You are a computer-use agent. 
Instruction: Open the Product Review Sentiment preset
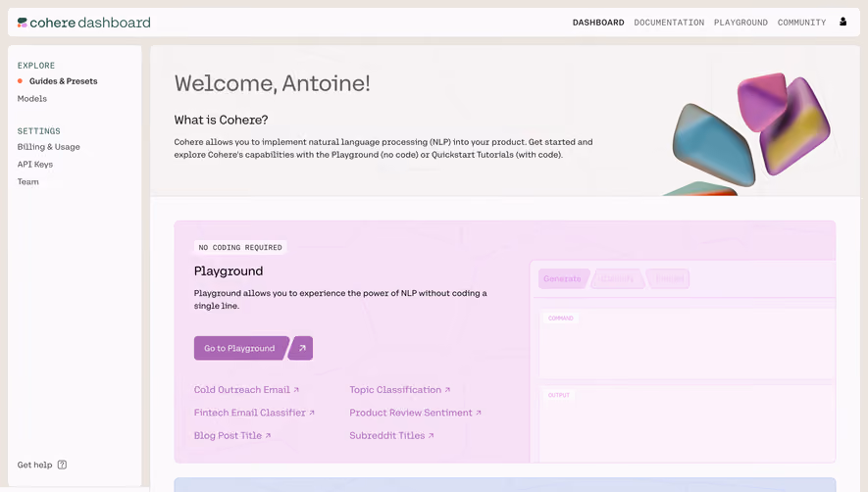(415, 413)
